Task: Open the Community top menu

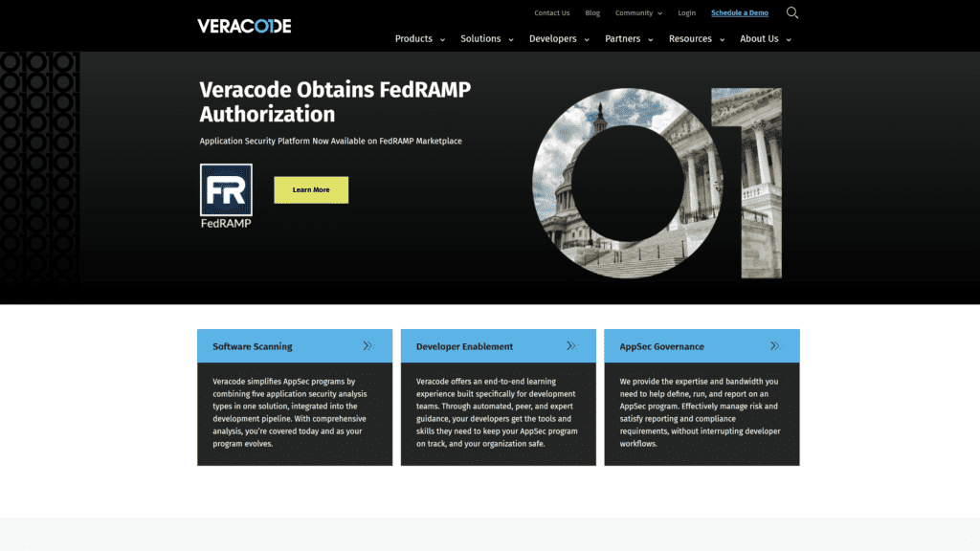Action: pyautogui.click(x=634, y=12)
